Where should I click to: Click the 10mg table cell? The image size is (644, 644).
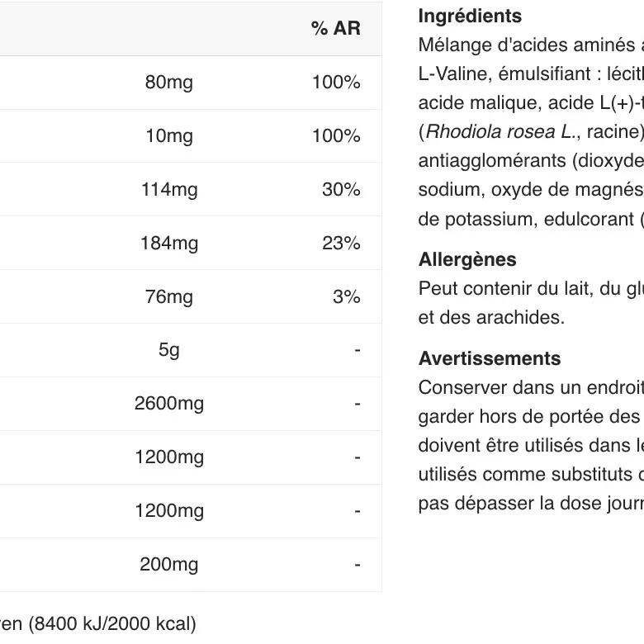click(168, 136)
